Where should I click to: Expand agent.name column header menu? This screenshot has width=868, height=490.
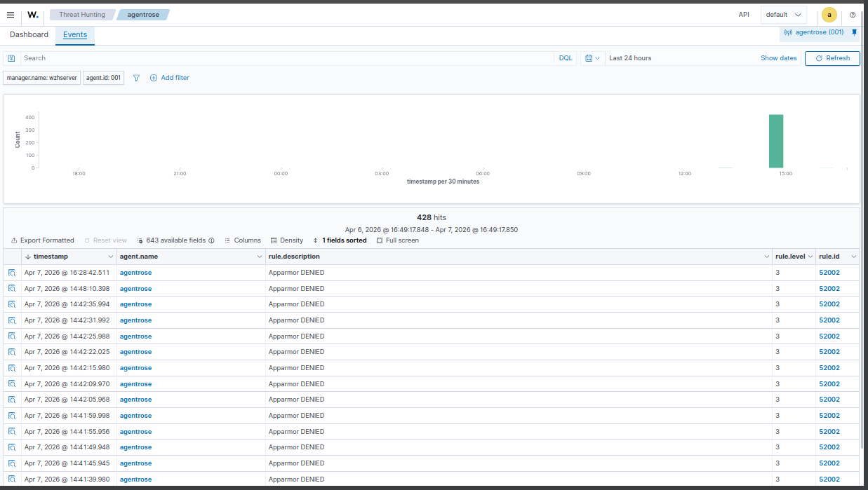click(259, 257)
